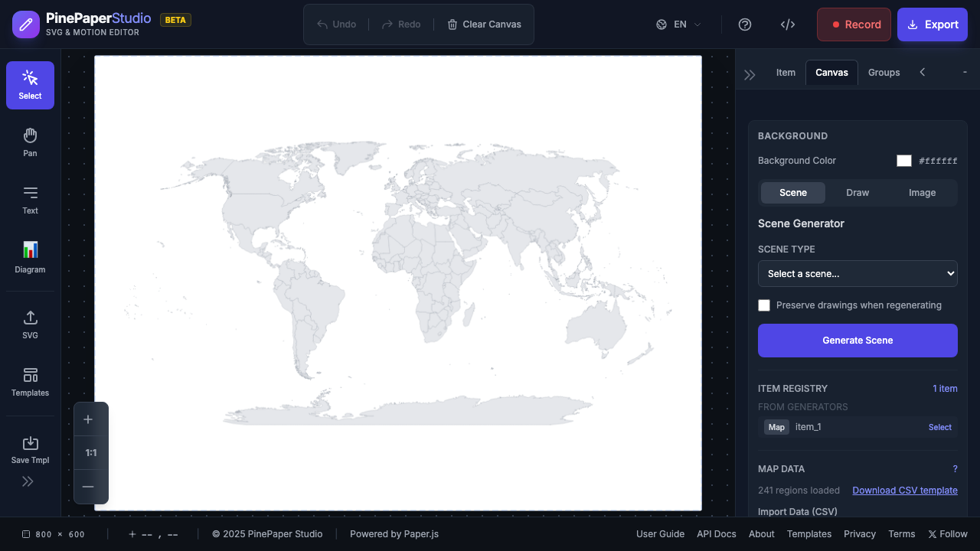Viewport: 980px width, 551px height.
Task: Open the embed code icon in top bar
Action: click(x=788, y=24)
